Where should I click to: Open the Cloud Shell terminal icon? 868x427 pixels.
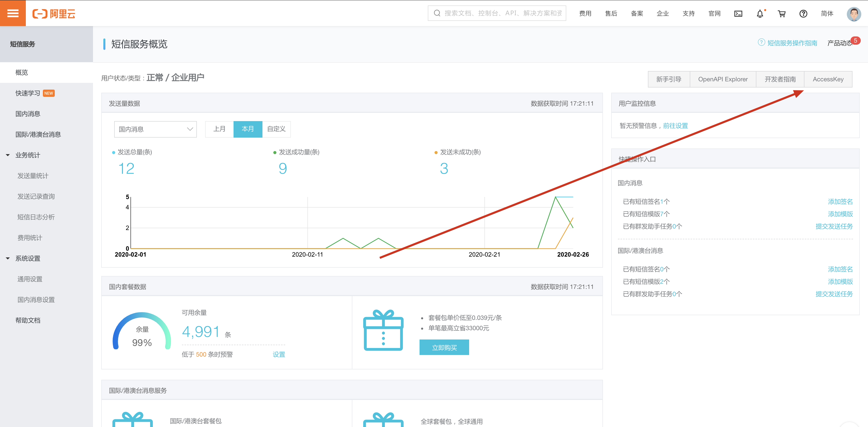(x=738, y=13)
